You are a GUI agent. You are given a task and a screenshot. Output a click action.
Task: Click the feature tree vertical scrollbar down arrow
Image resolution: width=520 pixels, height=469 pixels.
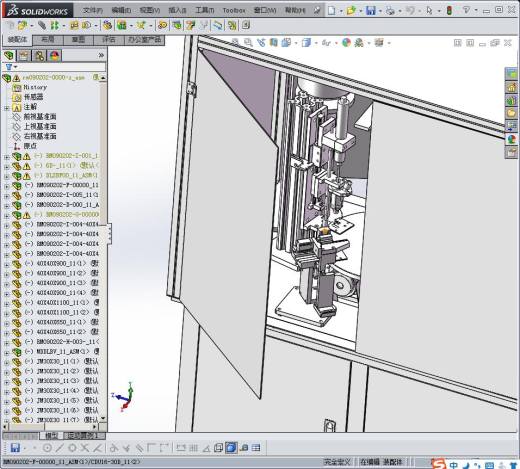(x=103, y=419)
